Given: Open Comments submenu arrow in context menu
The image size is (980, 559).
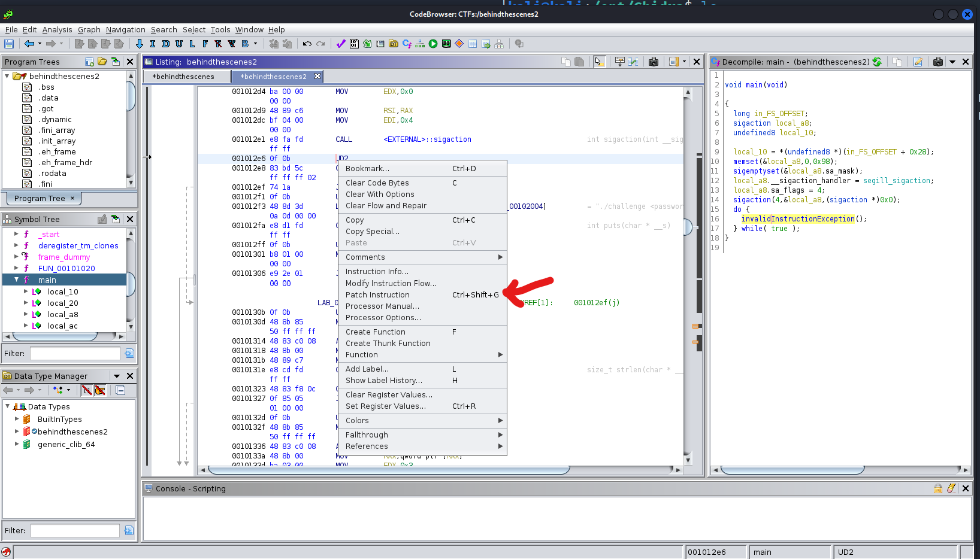Looking at the screenshot, I should (501, 257).
